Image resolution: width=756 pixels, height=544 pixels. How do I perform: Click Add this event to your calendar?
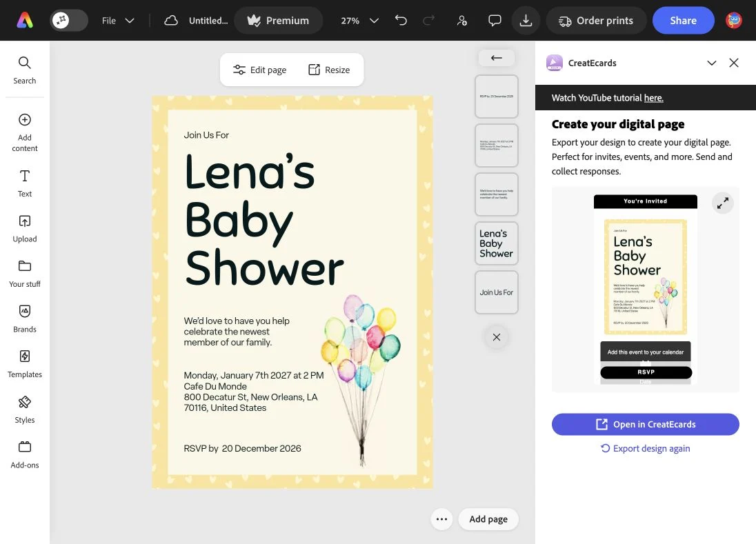click(646, 352)
